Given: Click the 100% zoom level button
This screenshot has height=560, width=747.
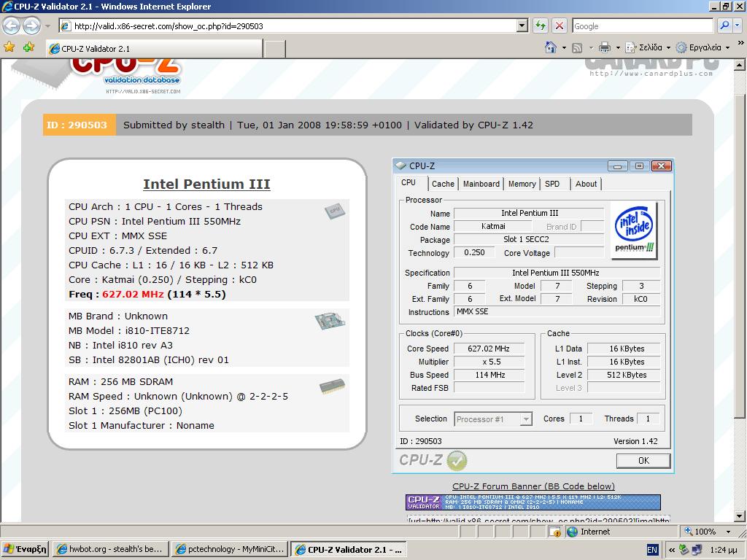Looking at the screenshot, I should [700, 532].
